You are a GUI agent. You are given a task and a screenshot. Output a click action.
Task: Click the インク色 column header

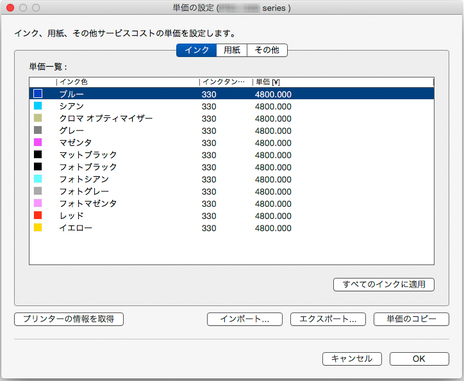click(127, 82)
